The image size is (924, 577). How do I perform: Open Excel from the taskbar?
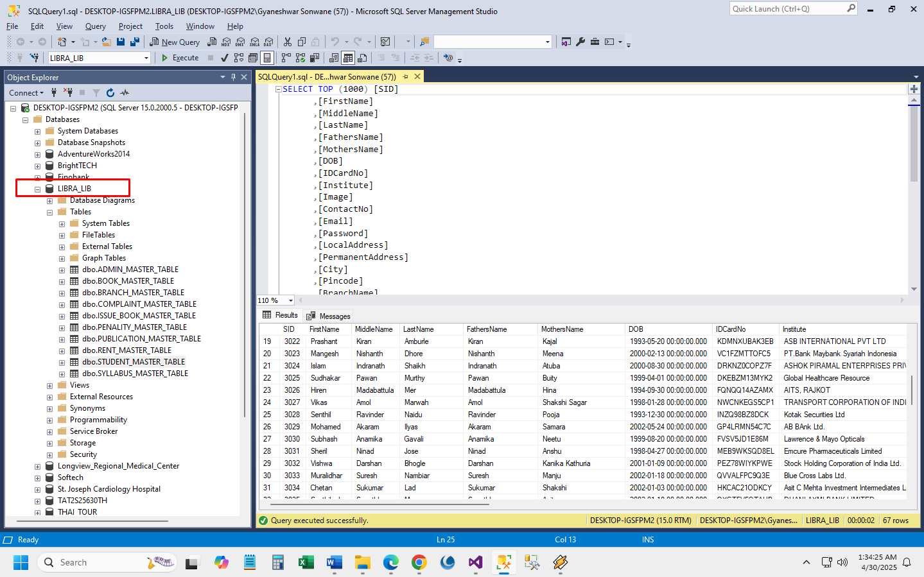coord(306,563)
